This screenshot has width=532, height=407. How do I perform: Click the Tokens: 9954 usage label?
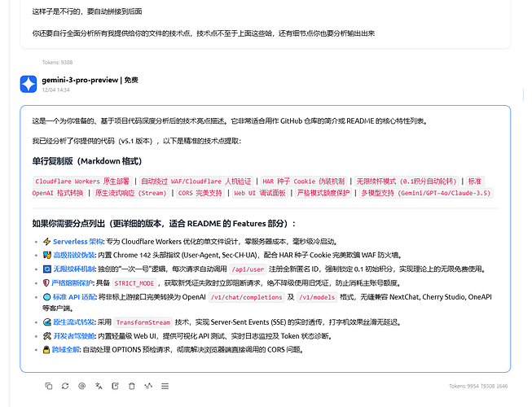(x=478, y=386)
